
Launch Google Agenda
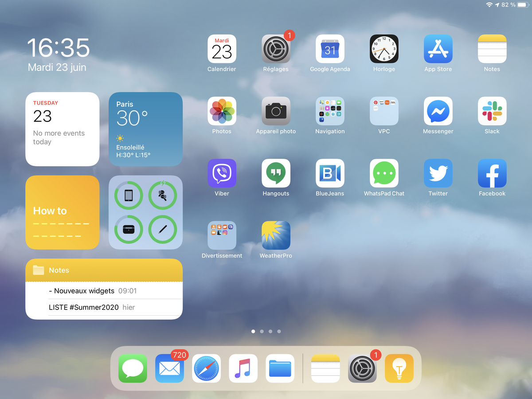click(330, 49)
